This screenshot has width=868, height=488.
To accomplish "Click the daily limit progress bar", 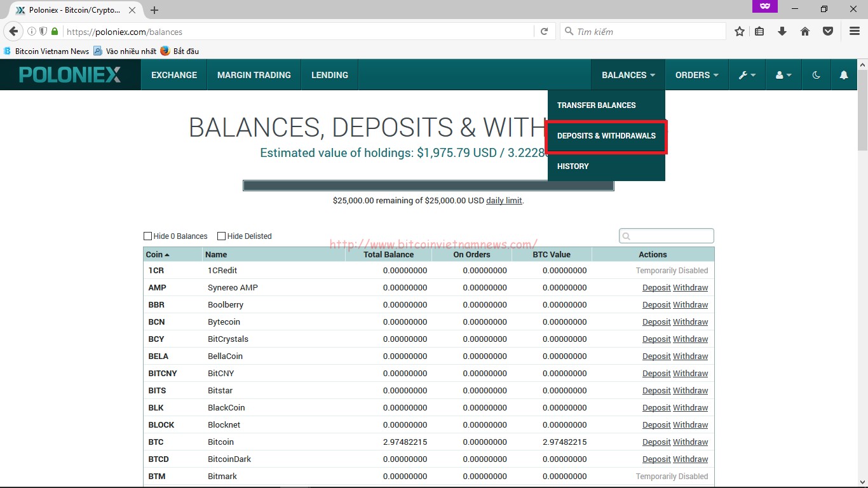I will [428, 186].
